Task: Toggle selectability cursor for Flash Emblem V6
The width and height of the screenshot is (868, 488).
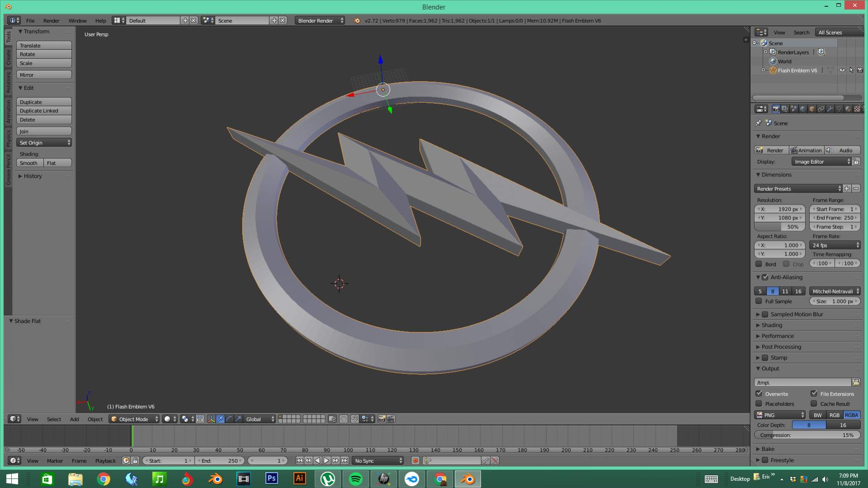Action: pos(851,71)
